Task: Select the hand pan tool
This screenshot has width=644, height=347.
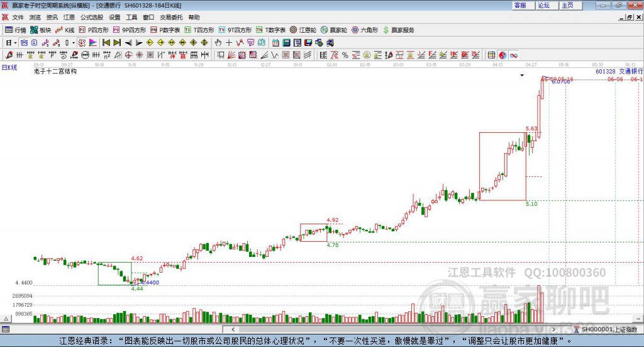Action: pyautogui.click(x=218, y=43)
